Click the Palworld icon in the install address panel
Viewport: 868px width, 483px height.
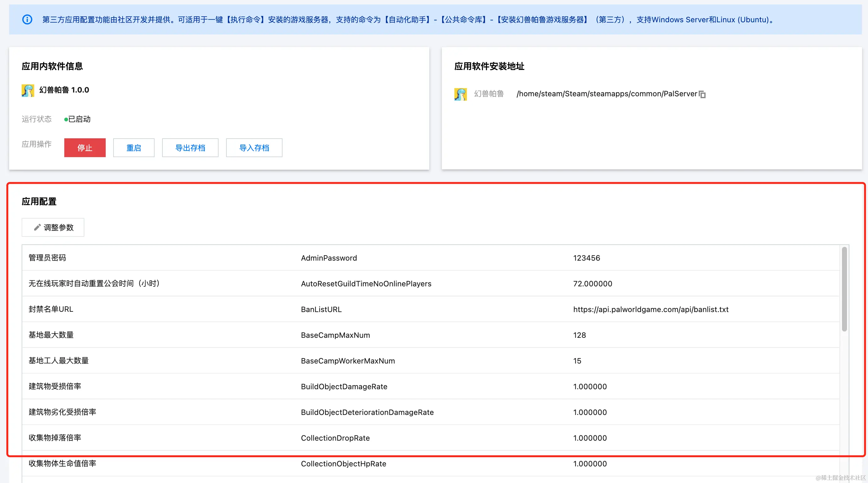point(460,94)
